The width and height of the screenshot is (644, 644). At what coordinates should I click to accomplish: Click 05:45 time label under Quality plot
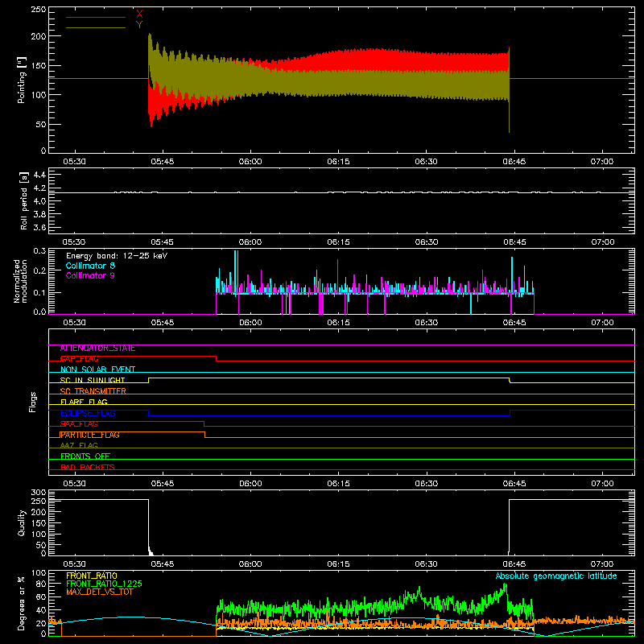[163, 564]
